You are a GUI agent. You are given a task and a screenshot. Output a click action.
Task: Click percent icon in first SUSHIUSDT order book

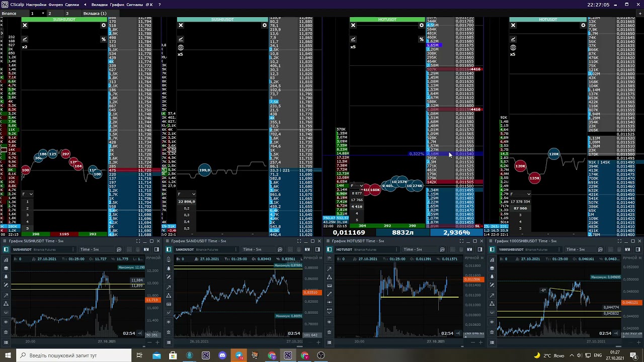pyautogui.click(x=103, y=39)
